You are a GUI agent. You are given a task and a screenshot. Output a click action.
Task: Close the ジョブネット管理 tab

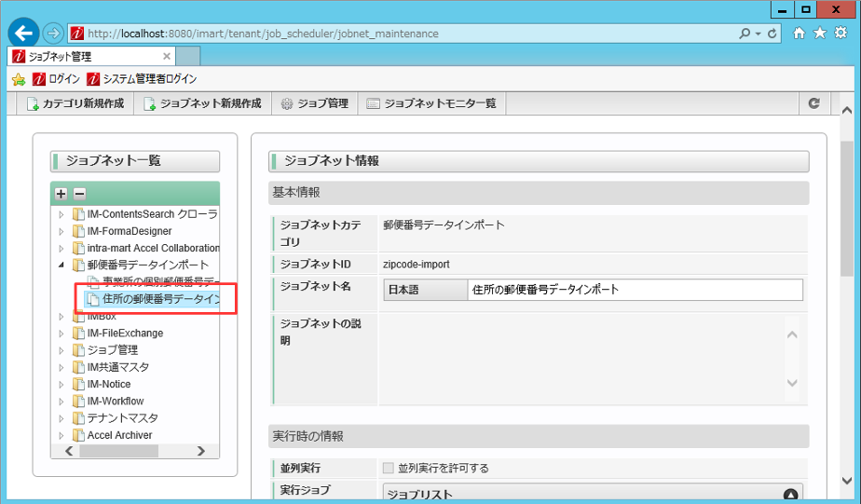[x=167, y=56]
